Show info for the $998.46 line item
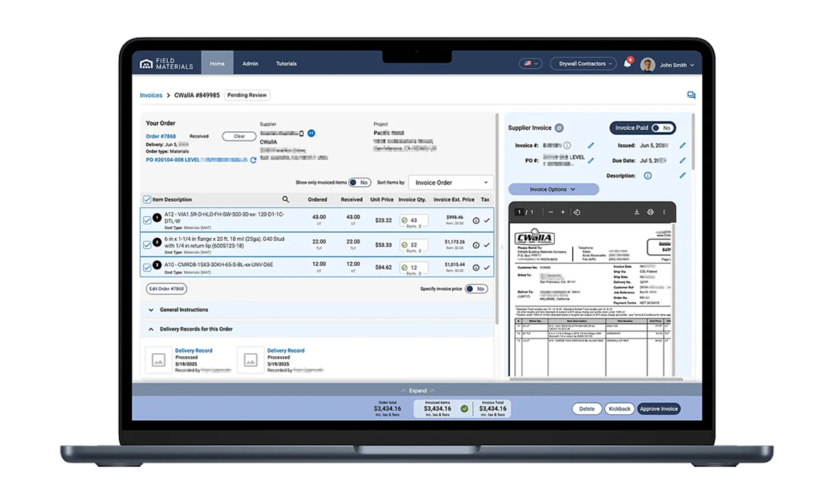 476,220
